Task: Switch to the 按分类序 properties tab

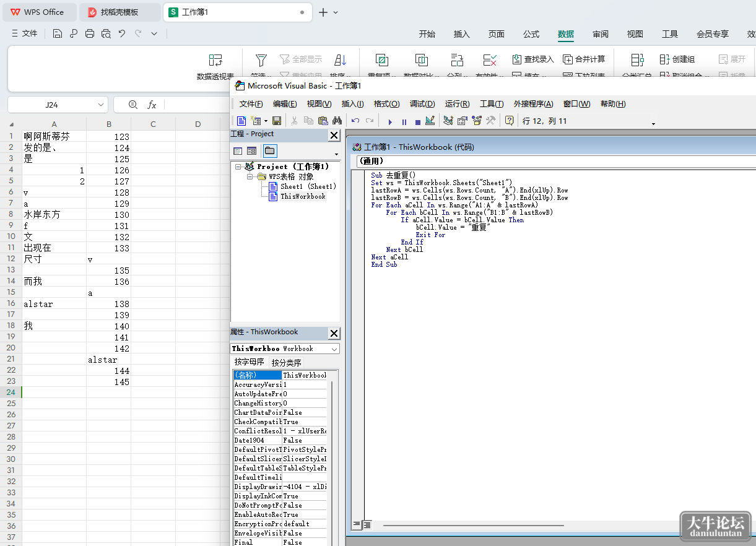Action: click(x=286, y=362)
